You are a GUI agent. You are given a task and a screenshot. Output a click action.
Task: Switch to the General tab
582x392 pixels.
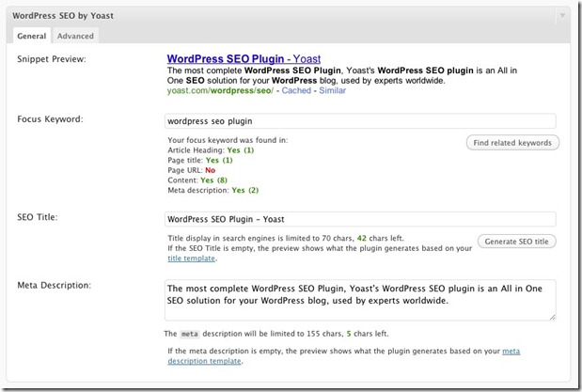click(32, 36)
